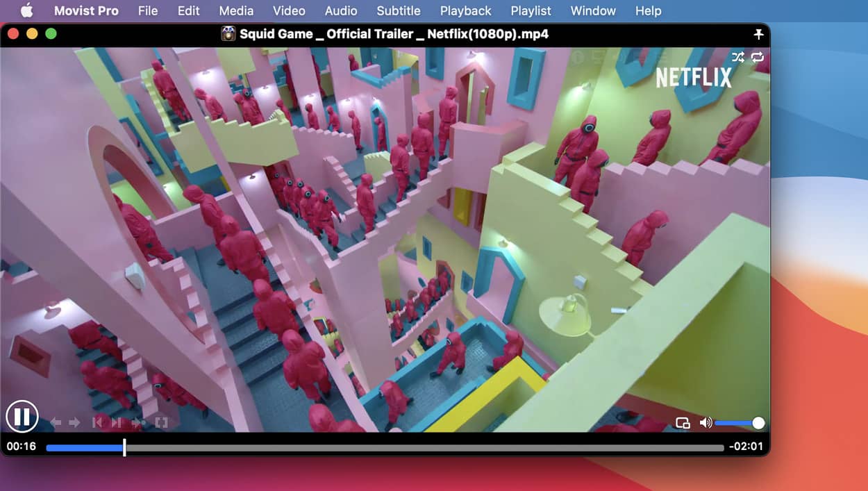Close the Movist Pro window
Image resolution: width=868 pixels, height=491 pixels.
pos(13,33)
